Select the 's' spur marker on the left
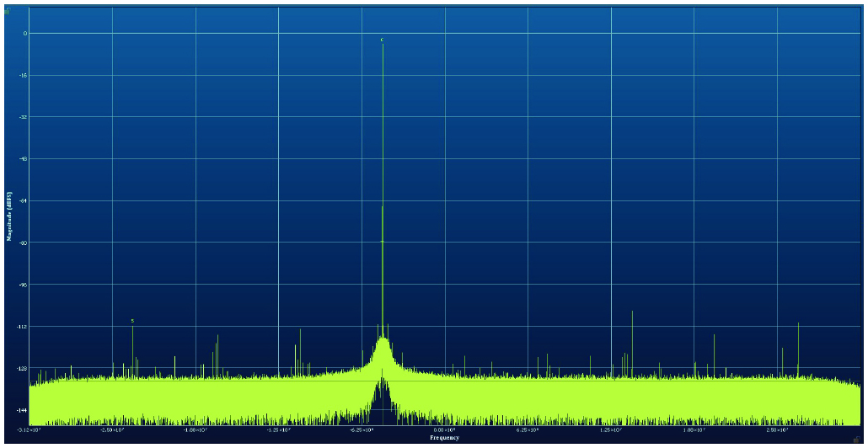868x448 pixels. pyautogui.click(x=132, y=321)
